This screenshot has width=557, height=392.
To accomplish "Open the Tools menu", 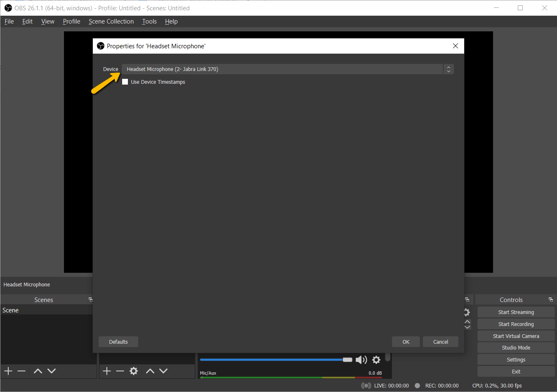I will (x=149, y=21).
